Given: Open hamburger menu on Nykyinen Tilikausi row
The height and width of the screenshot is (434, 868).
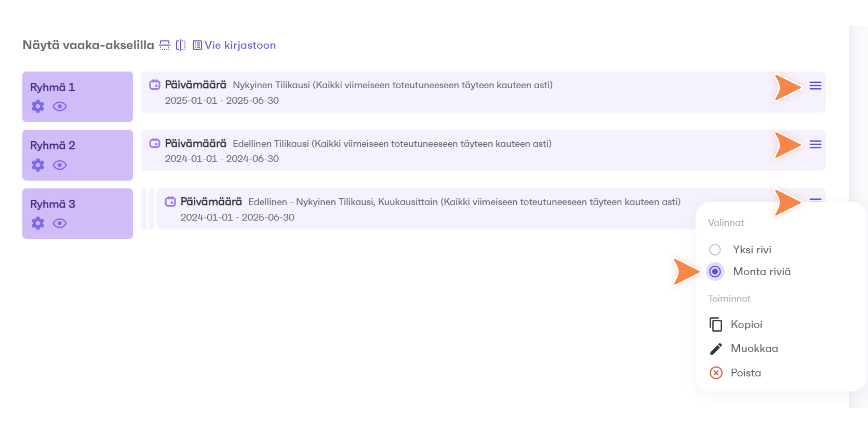Looking at the screenshot, I should [x=815, y=86].
